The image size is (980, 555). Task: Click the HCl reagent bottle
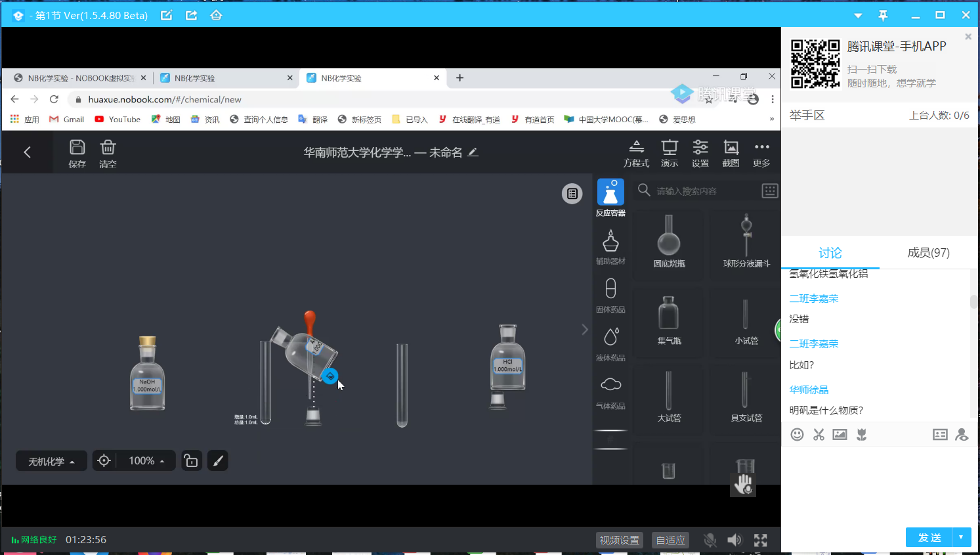pyautogui.click(x=507, y=358)
